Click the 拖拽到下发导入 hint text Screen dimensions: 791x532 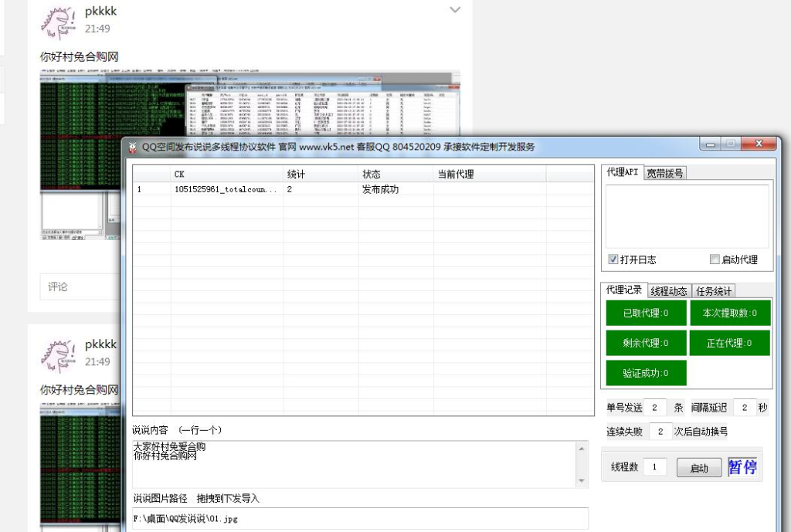228,499
